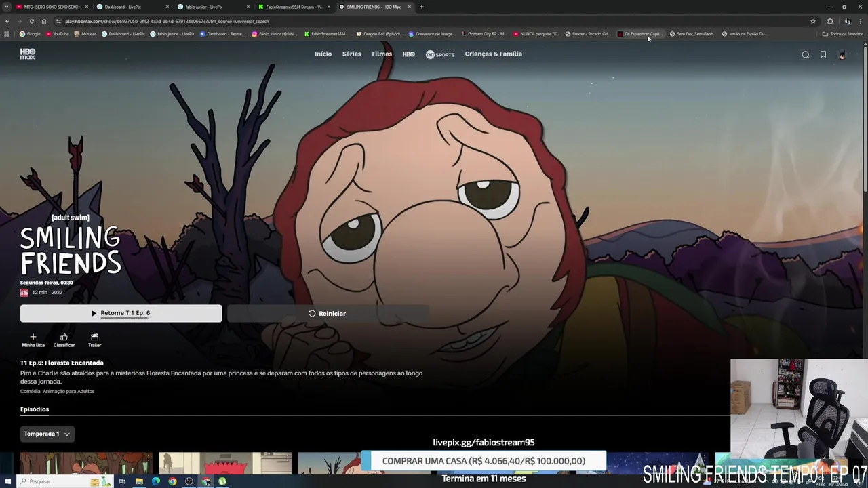Image resolution: width=868 pixels, height=488 pixels.
Task: Switch to the MTG YouTube tab
Action: point(51,7)
